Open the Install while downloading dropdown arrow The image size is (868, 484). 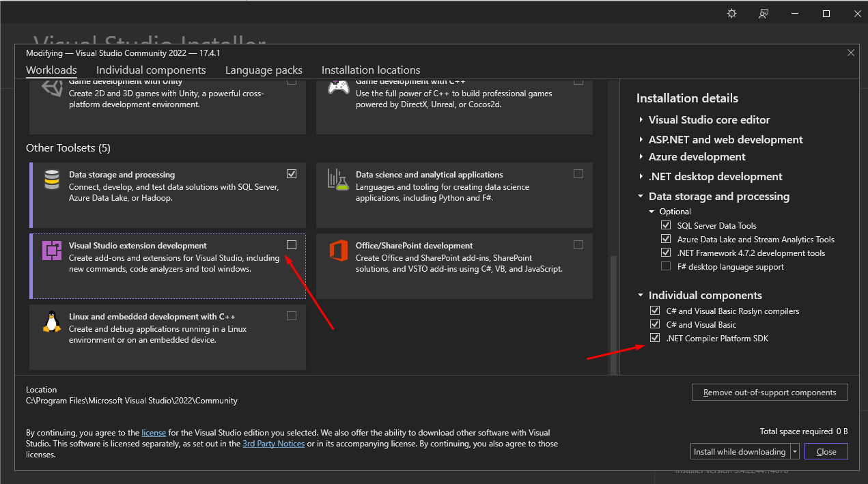794,451
